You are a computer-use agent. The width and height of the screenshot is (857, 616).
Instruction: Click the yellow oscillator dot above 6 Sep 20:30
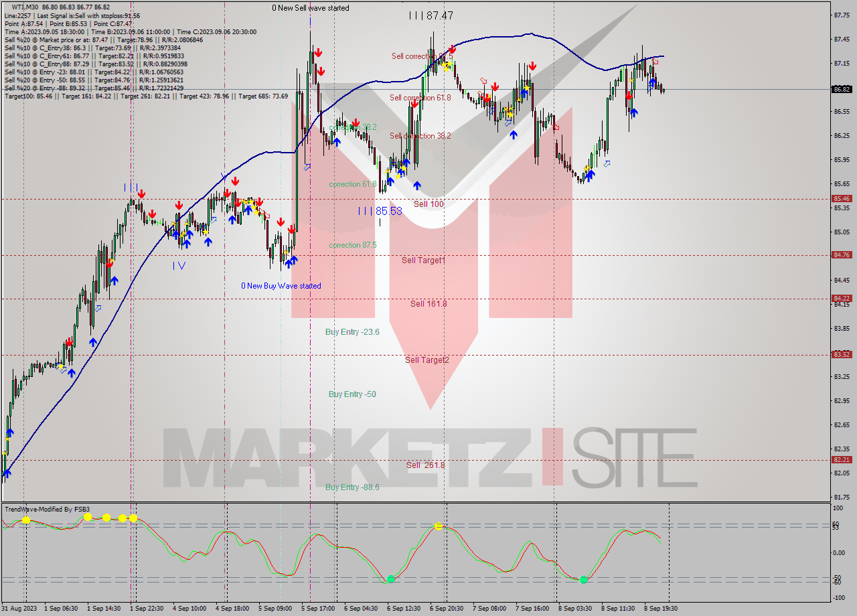[439, 526]
